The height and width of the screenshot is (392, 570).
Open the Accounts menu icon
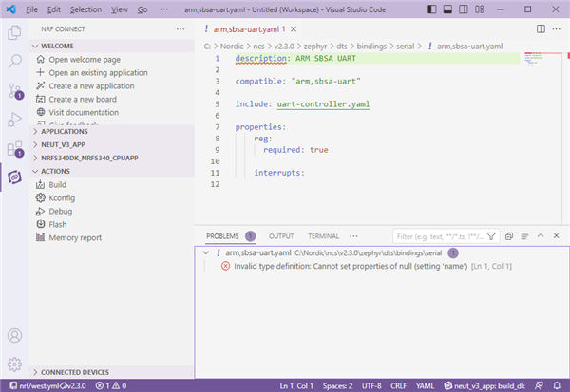[14, 336]
